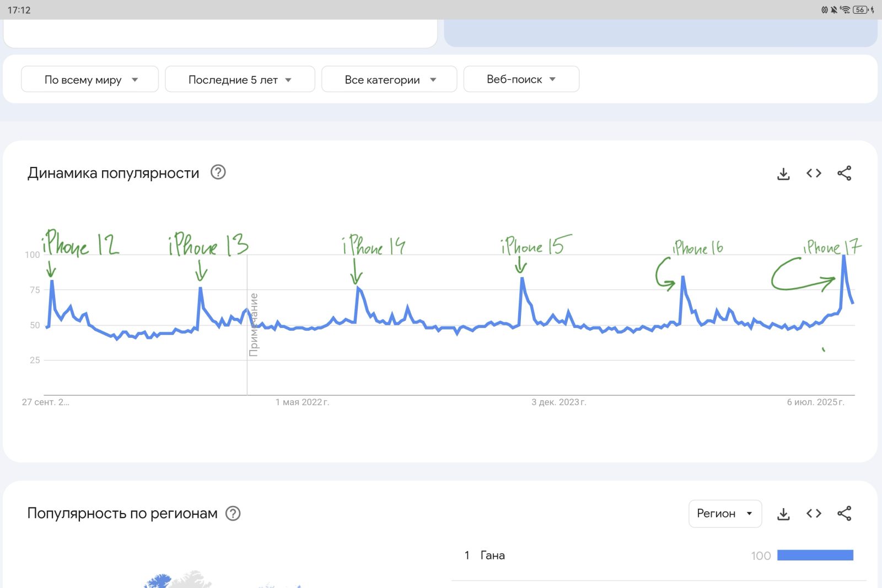This screenshot has width=882, height=588.
Task: Share the regional popularity section
Action: pos(844,514)
